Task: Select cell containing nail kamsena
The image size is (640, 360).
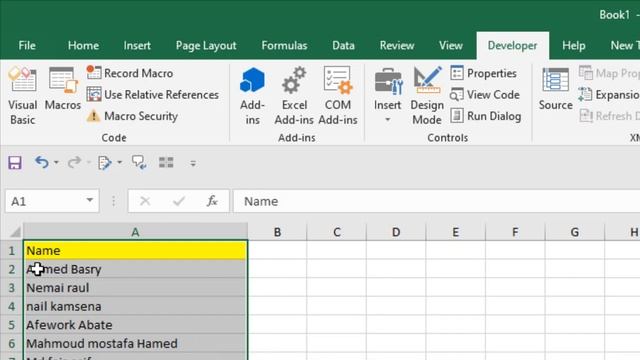Action: (135, 307)
